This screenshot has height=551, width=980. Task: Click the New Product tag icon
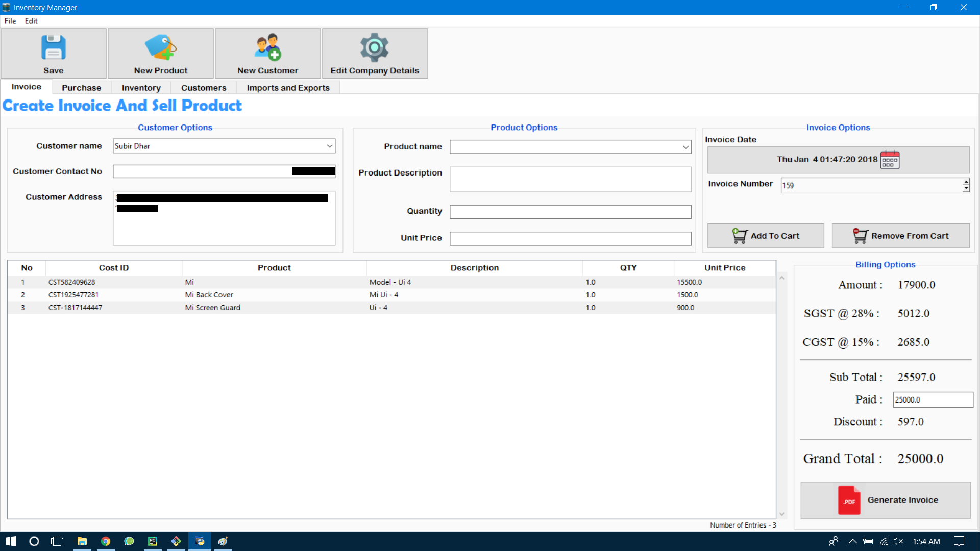(x=160, y=47)
